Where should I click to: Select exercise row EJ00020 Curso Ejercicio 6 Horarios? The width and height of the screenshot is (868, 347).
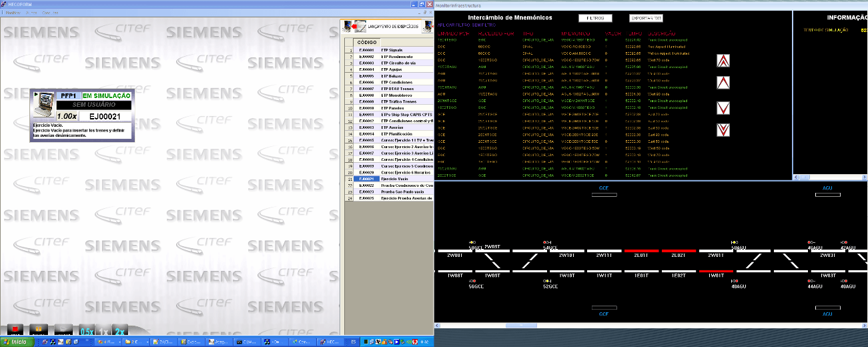click(389, 172)
